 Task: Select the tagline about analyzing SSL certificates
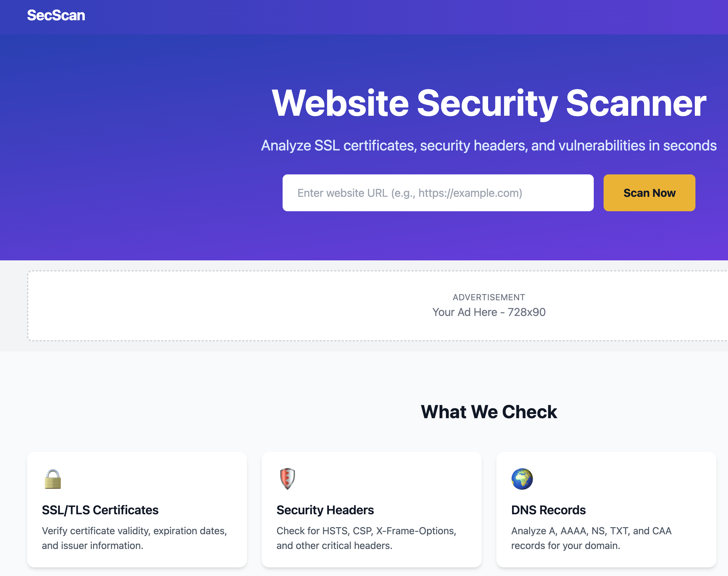[489, 146]
